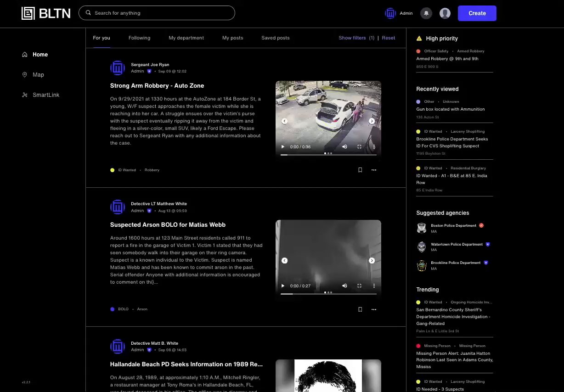The image size is (564, 392).
Task: Enter fullscreen on Auto Zone robbery video
Action: coord(359,147)
